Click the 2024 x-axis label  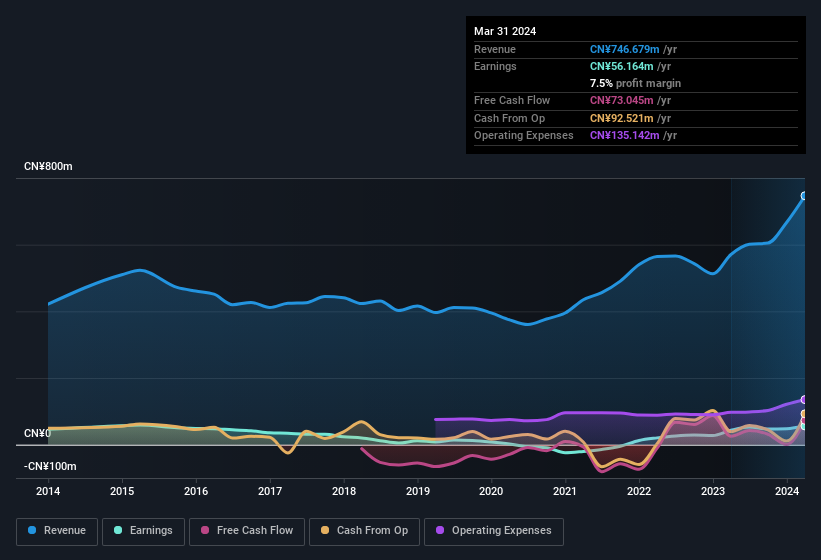pyautogui.click(x=786, y=491)
